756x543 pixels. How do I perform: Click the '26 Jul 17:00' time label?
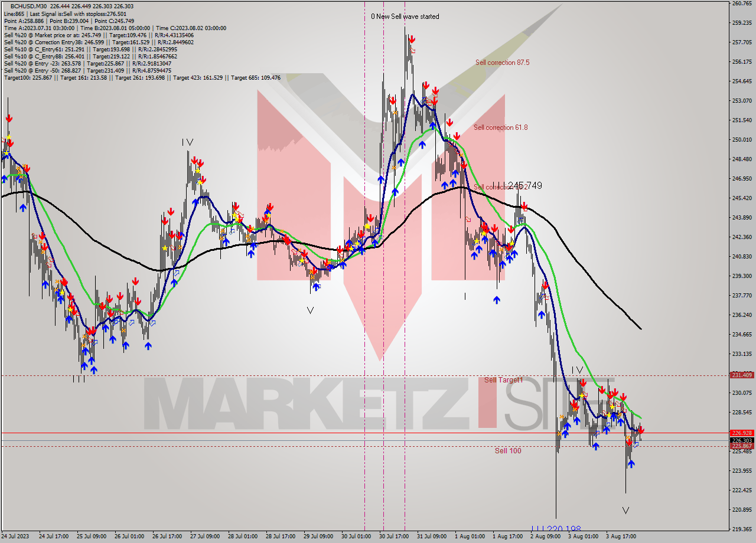167,537
